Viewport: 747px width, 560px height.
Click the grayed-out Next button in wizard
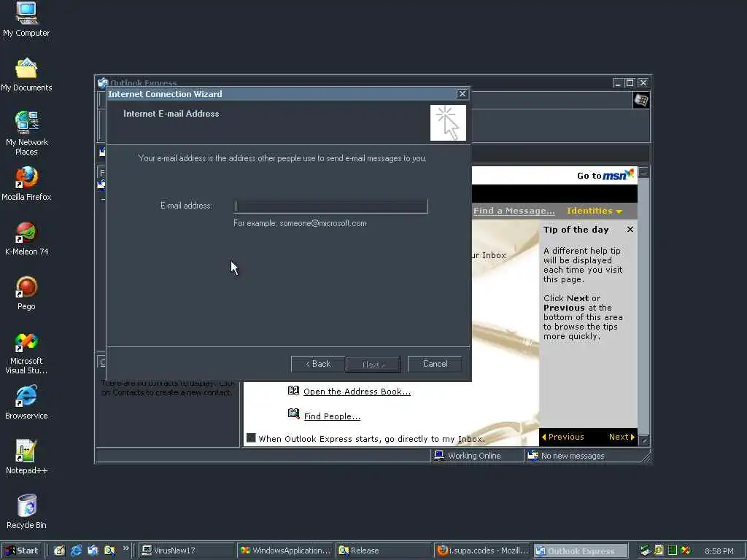pyautogui.click(x=373, y=365)
